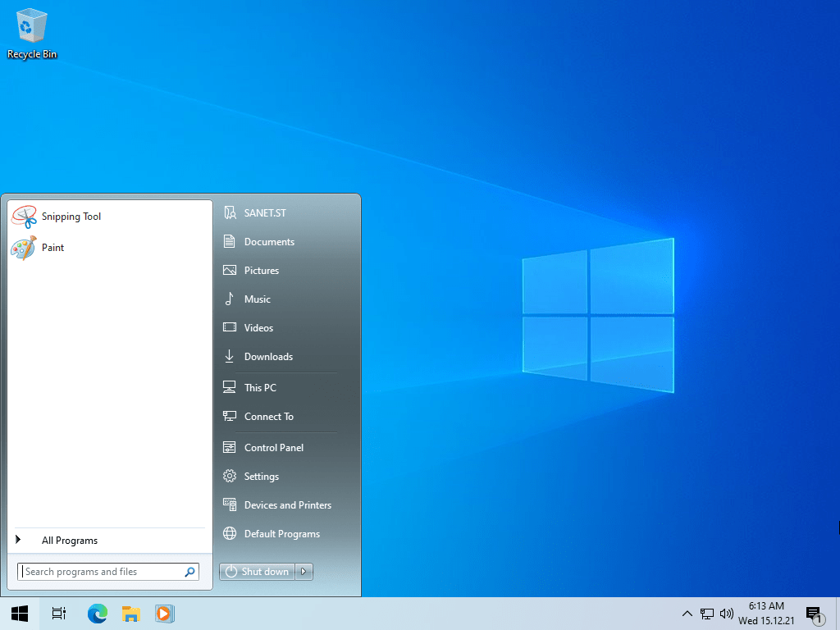The height and width of the screenshot is (630, 840).
Task: Open the Shut down options arrow
Action: point(304,572)
